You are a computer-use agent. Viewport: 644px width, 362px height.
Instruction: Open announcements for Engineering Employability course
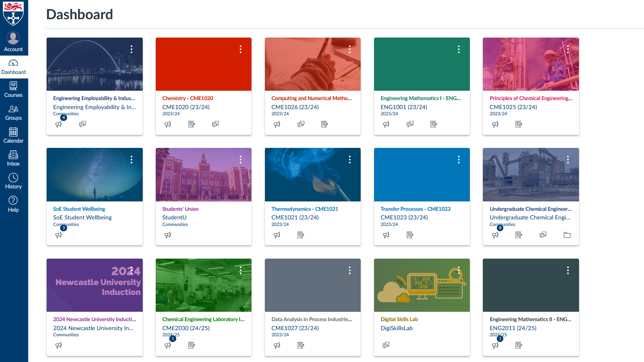click(x=59, y=124)
